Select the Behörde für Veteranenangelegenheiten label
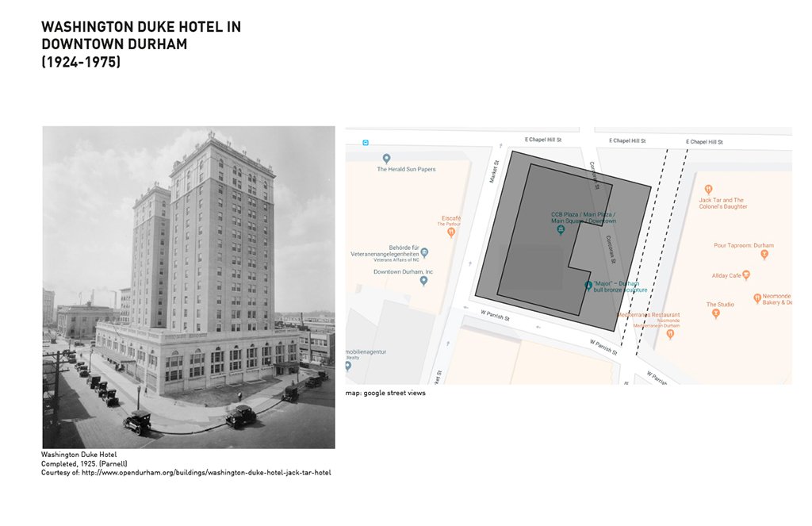Viewport: 812px width, 526px height. 385,251
